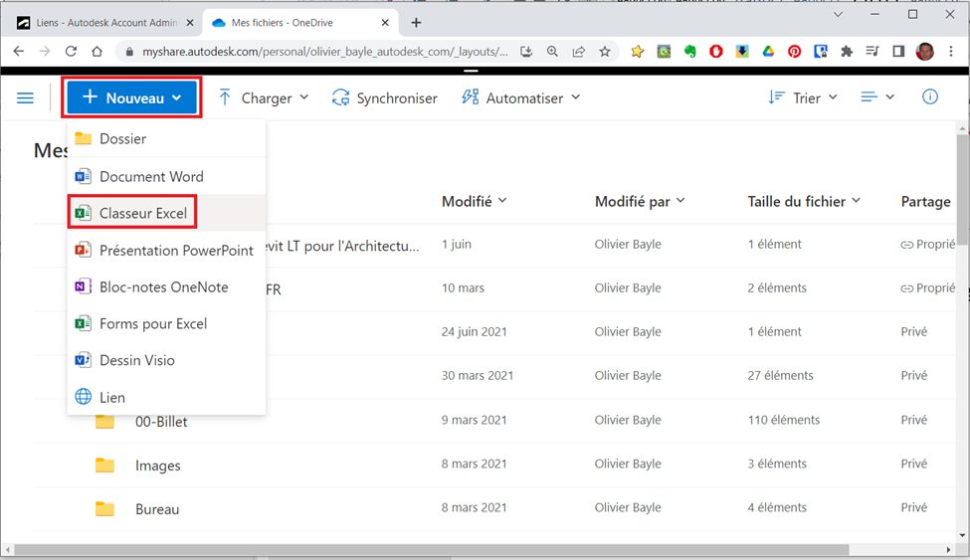Open Taille du fichier column dropdown
The width and height of the screenshot is (970, 560).
click(804, 201)
